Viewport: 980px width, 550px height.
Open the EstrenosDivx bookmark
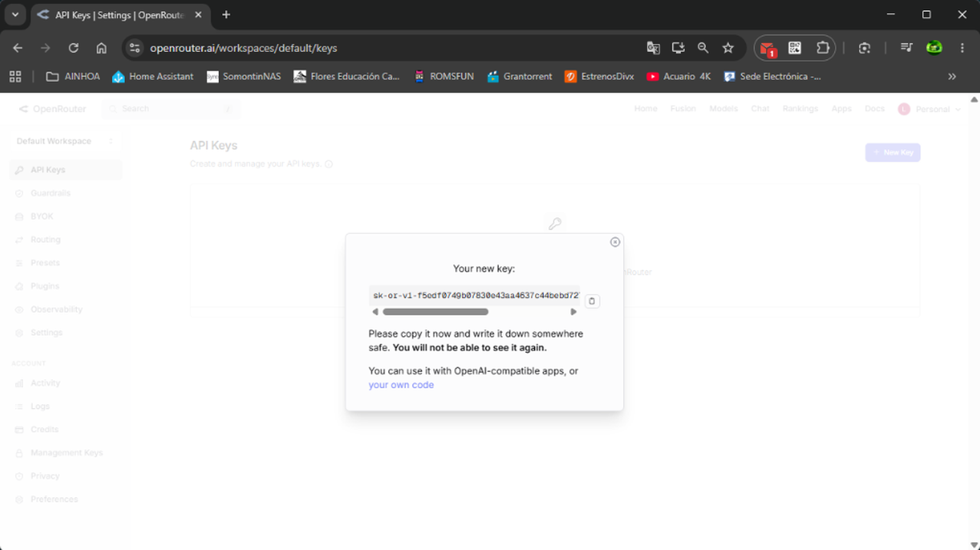(x=599, y=76)
